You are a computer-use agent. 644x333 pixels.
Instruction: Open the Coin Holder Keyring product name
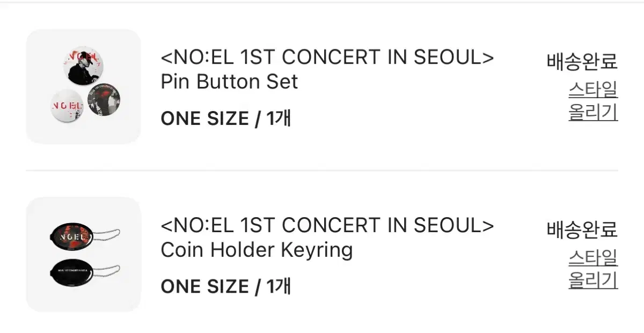pyautogui.click(x=257, y=250)
